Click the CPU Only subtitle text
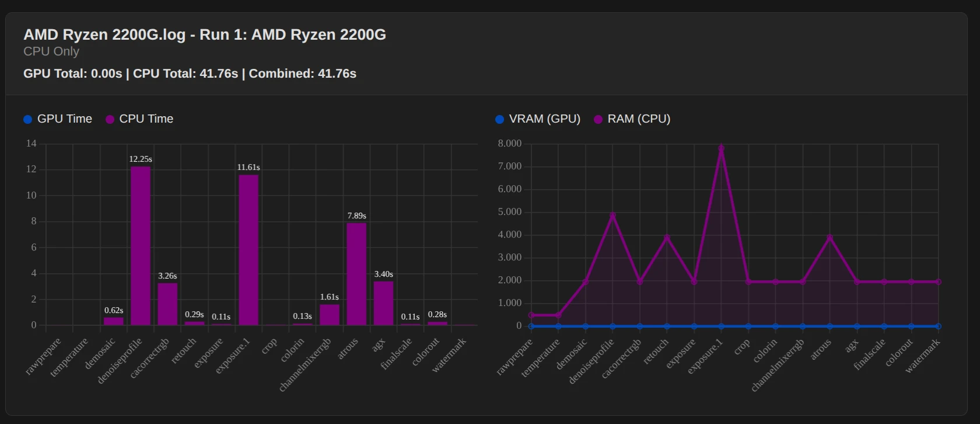This screenshot has height=424, width=980. pyautogui.click(x=51, y=51)
